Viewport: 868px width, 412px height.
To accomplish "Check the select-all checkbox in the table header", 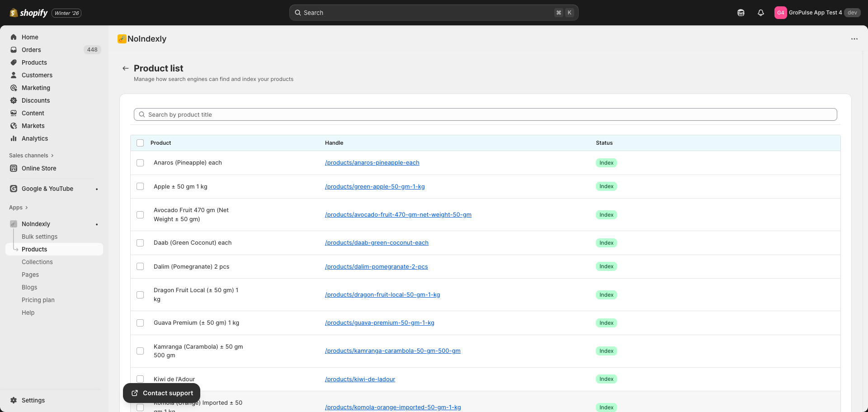I will (x=140, y=142).
